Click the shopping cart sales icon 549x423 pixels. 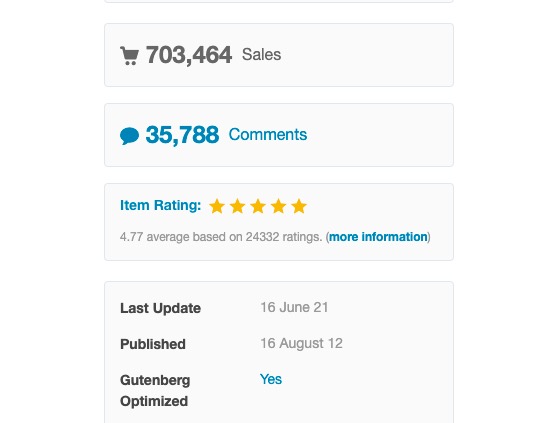tap(130, 56)
